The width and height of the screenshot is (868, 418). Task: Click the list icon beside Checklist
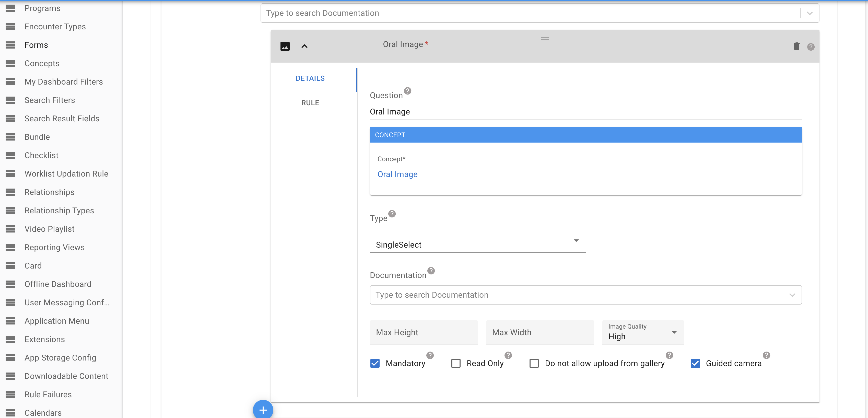click(x=10, y=155)
